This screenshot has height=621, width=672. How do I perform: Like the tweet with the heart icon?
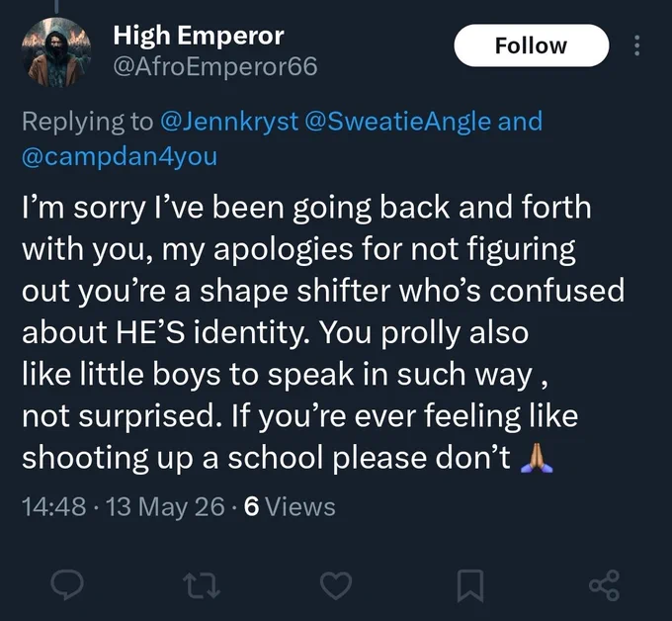[336, 585]
